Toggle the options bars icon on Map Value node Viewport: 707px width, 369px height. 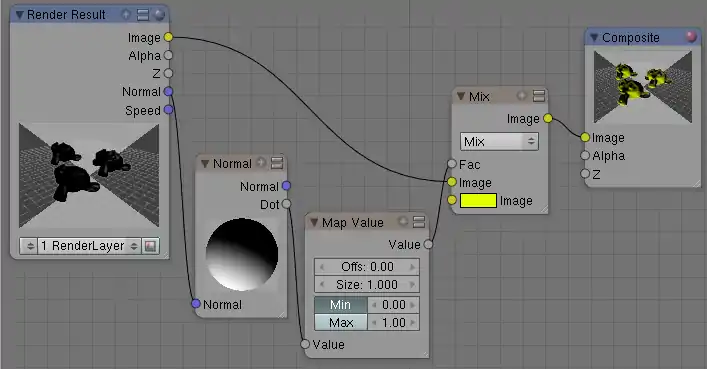(419, 221)
